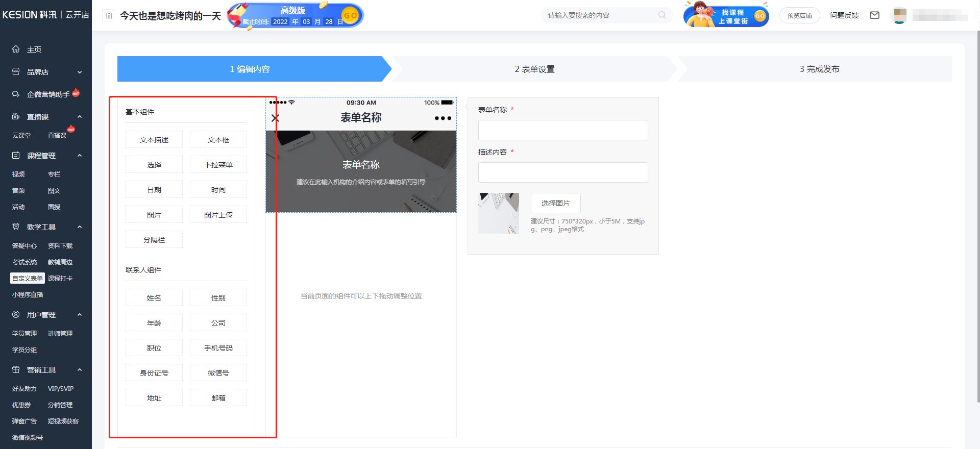Click the search magnifier icon
Viewport: 980px width, 449px height.
coord(662,15)
